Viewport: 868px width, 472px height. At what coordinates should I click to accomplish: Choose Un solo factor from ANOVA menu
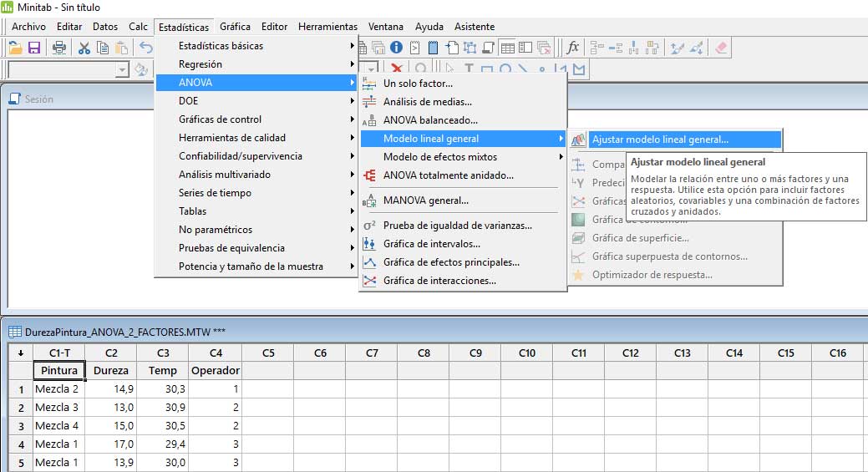[x=418, y=84]
